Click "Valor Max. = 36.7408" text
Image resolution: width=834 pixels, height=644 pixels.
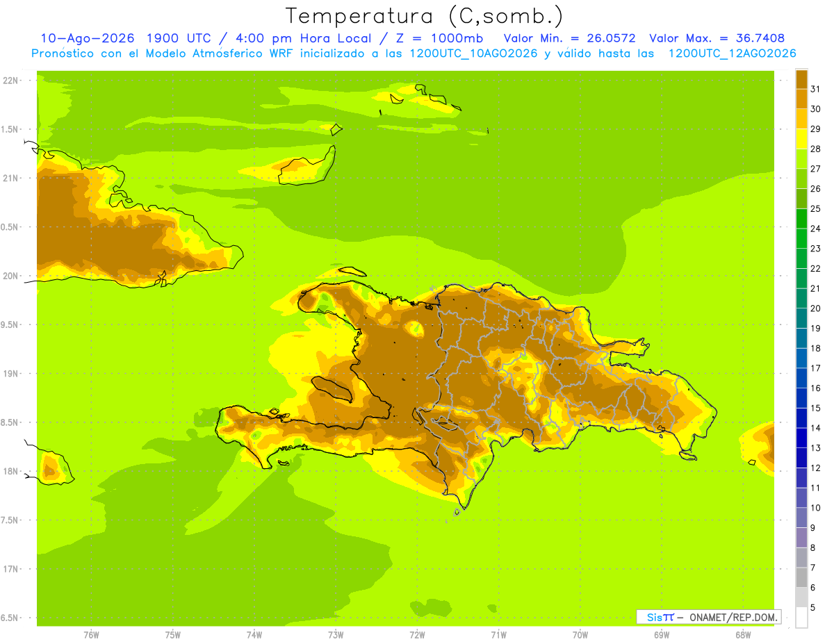[x=717, y=38]
